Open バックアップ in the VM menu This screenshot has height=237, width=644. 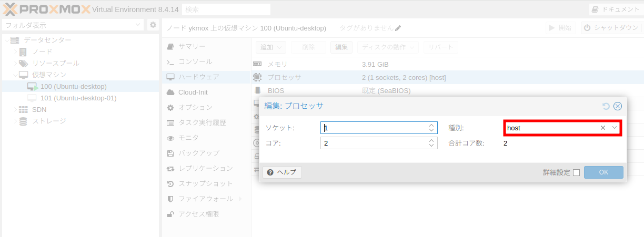(x=206, y=153)
